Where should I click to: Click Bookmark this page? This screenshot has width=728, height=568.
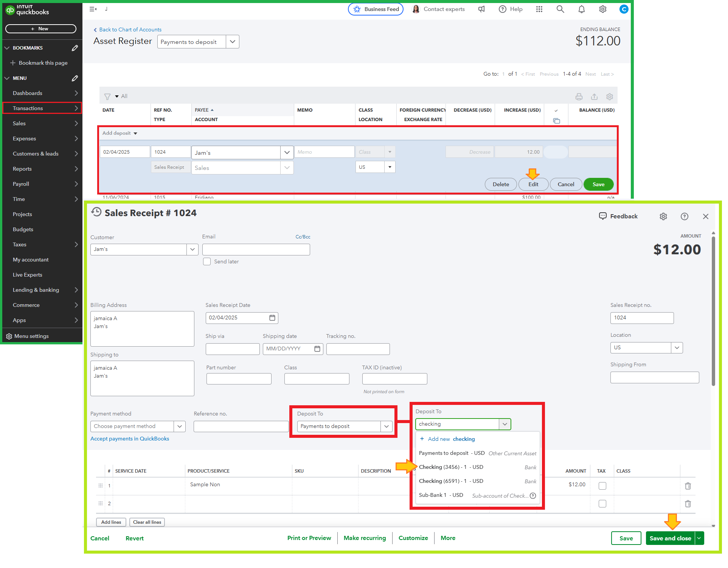(39, 63)
